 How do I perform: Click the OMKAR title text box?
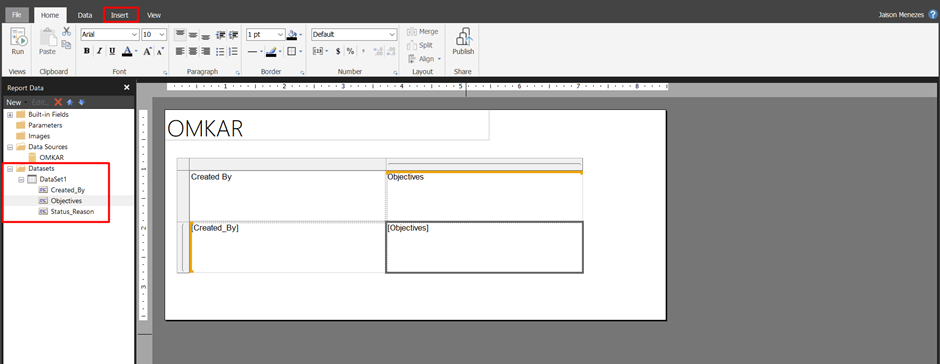(x=327, y=125)
